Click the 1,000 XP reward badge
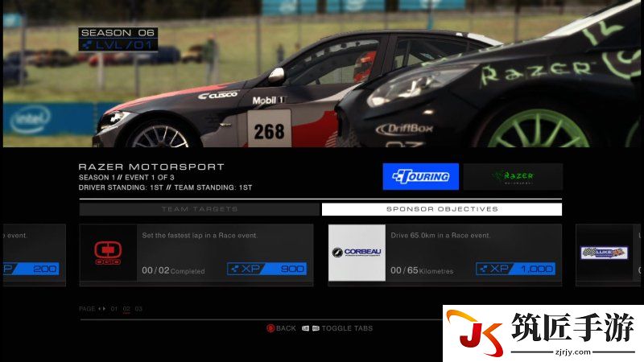 [515, 269]
